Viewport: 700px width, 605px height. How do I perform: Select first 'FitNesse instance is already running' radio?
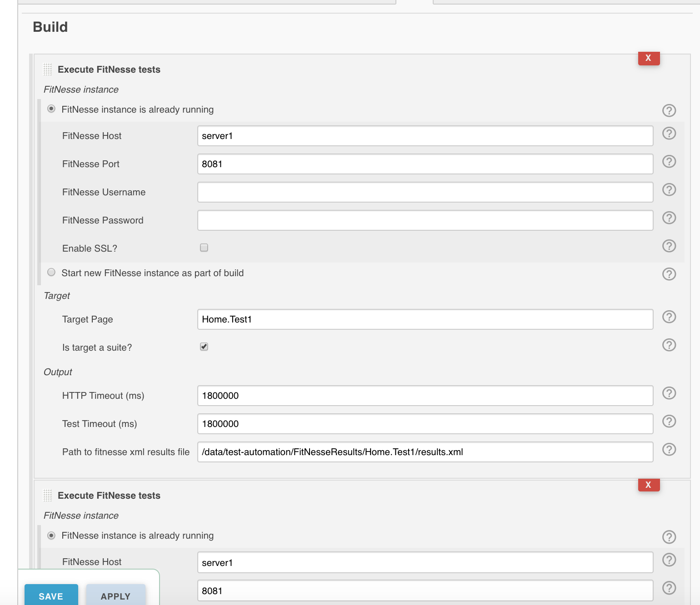coord(51,109)
